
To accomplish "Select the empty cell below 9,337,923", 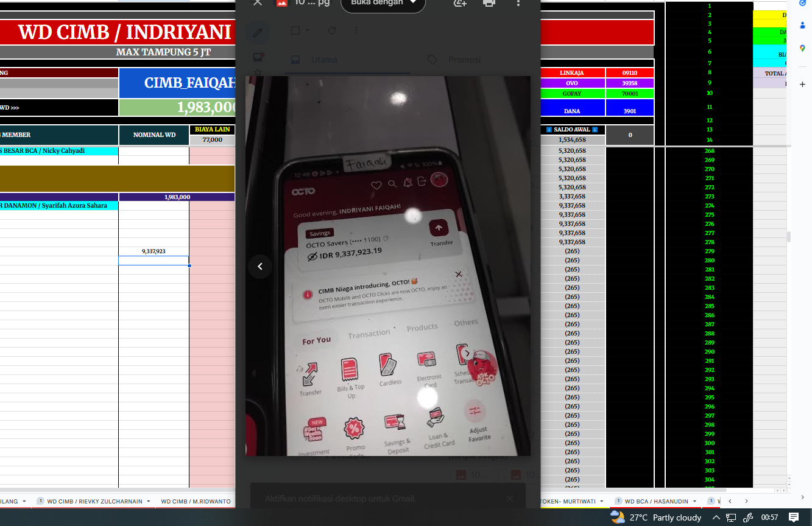I will coord(154,261).
